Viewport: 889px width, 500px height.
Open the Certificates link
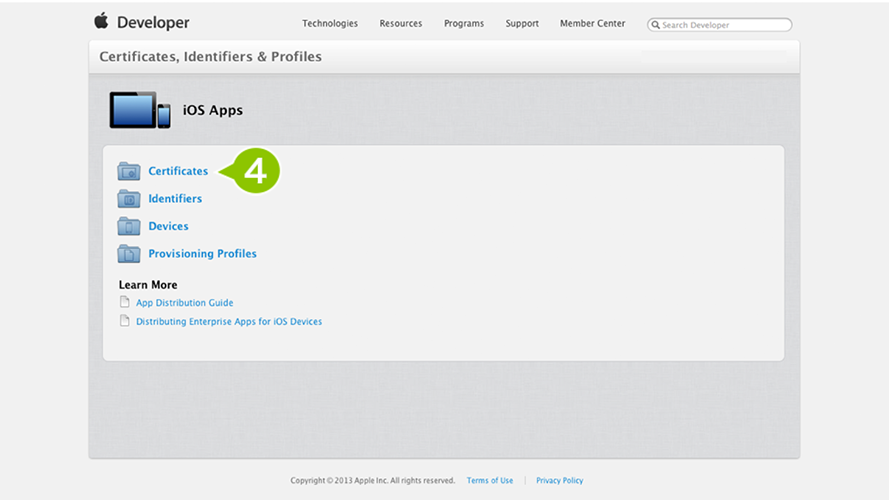tap(178, 171)
